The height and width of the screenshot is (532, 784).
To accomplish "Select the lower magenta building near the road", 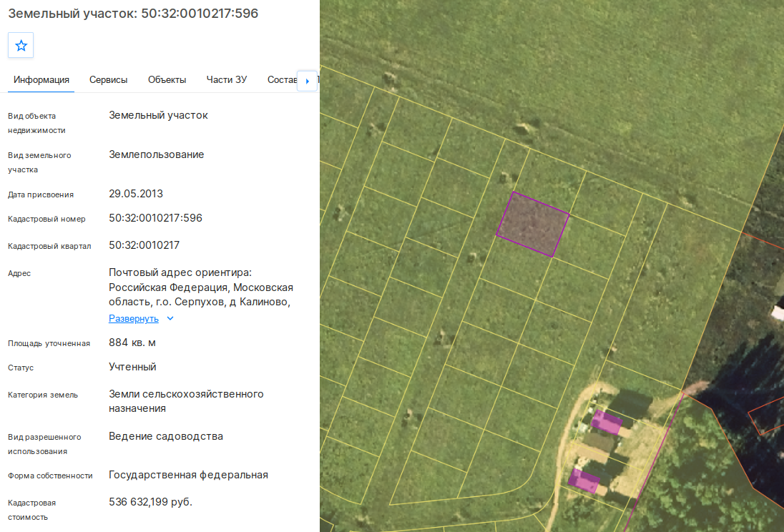I will point(584,481).
